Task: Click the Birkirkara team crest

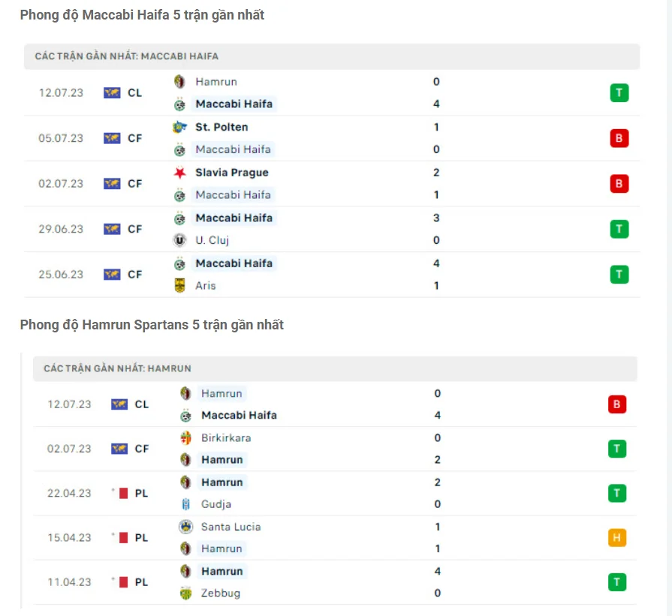Action: 184,437
